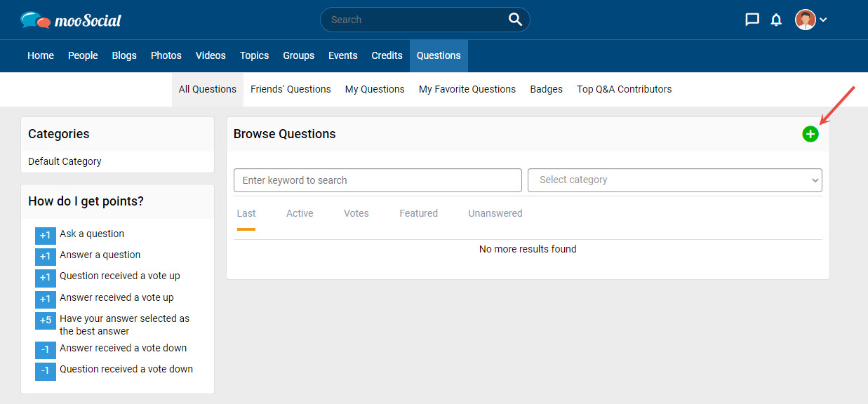Select the Unanswered sort tab
This screenshot has width=868, height=404.
tap(495, 213)
